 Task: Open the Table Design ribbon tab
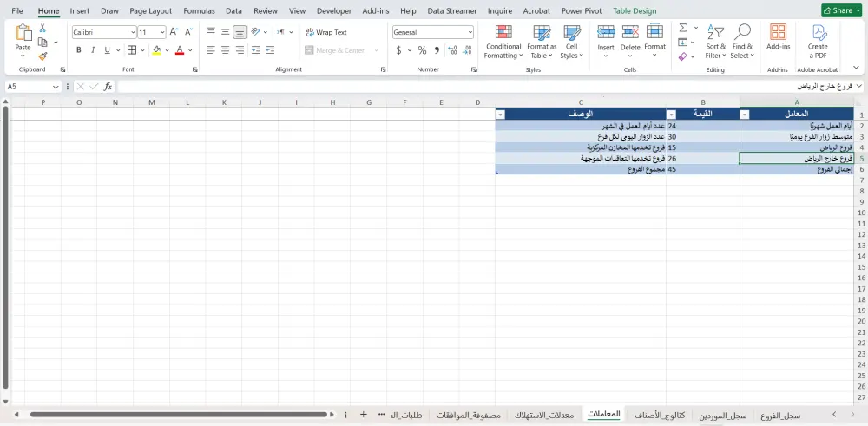coord(635,10)
